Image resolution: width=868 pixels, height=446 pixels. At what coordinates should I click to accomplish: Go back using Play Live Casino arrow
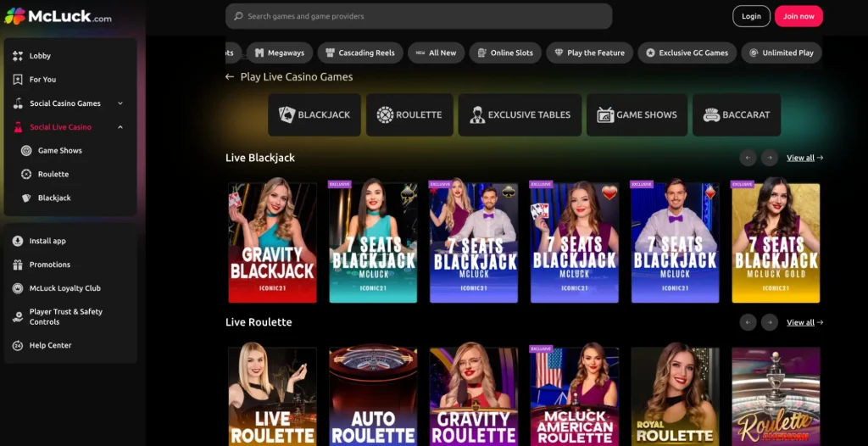tap(230, 77)
